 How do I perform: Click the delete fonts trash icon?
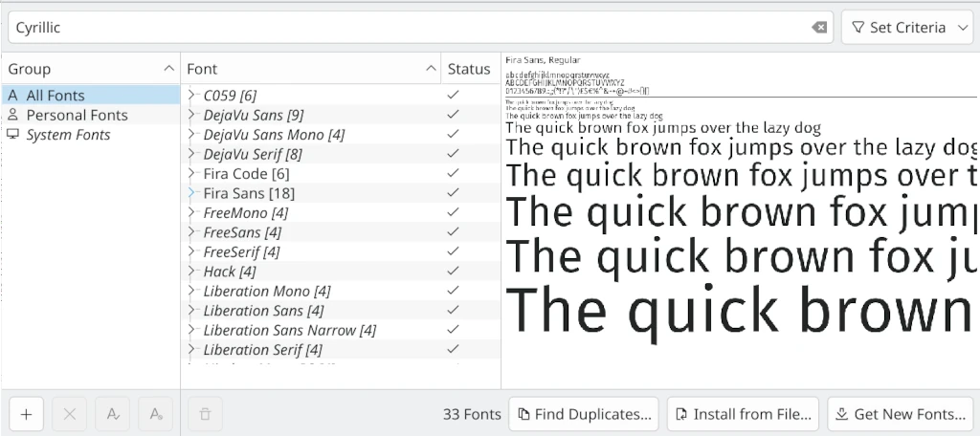click(205, 414)
